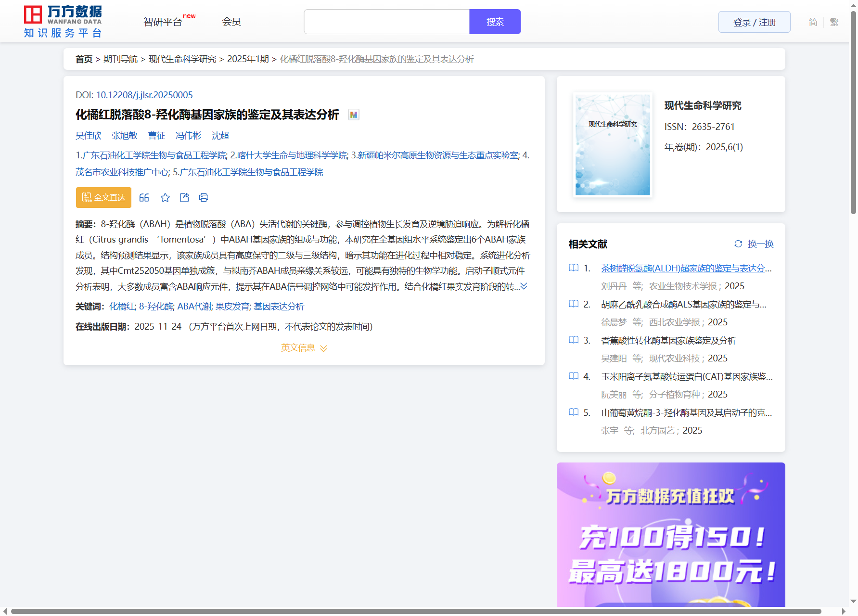This screenshot has width=858, height=616.
Task: Click the M badge beside article title
Action: [354, 115]
